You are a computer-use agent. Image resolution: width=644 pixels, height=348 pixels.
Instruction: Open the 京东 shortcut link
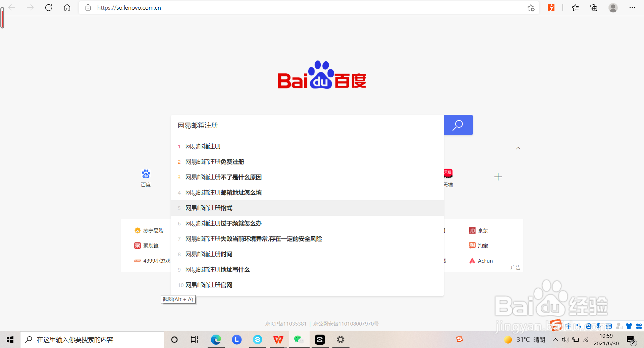click(x=482, y=230)
